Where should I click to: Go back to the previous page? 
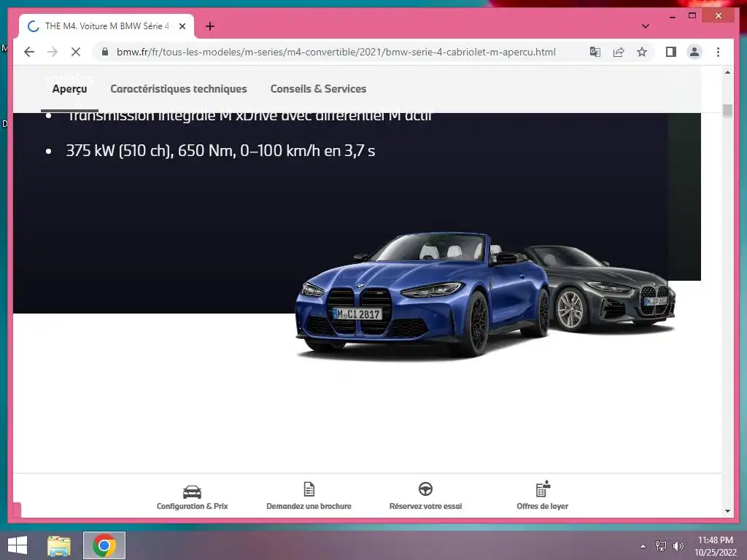[x=29, y=52]
